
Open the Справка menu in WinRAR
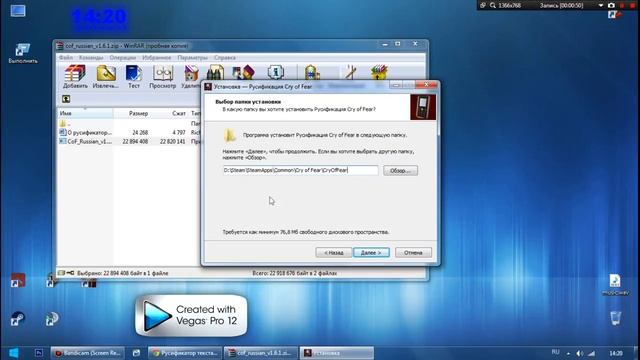coord(225,58)
